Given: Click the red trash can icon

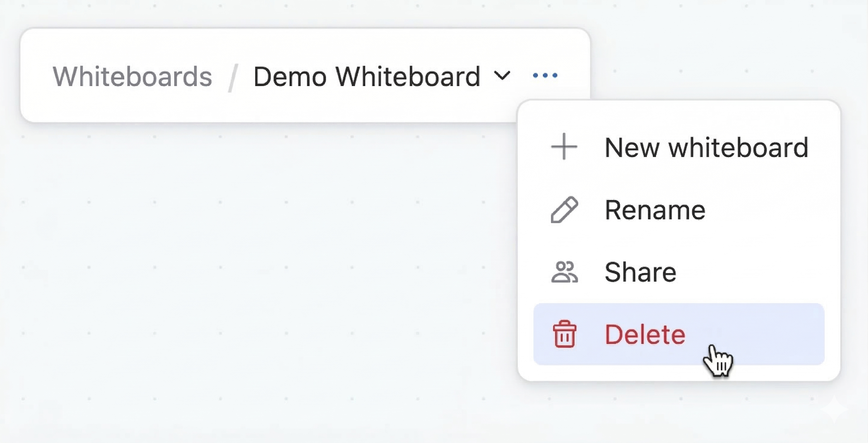Looking at the screenshot, I should 565,334.
